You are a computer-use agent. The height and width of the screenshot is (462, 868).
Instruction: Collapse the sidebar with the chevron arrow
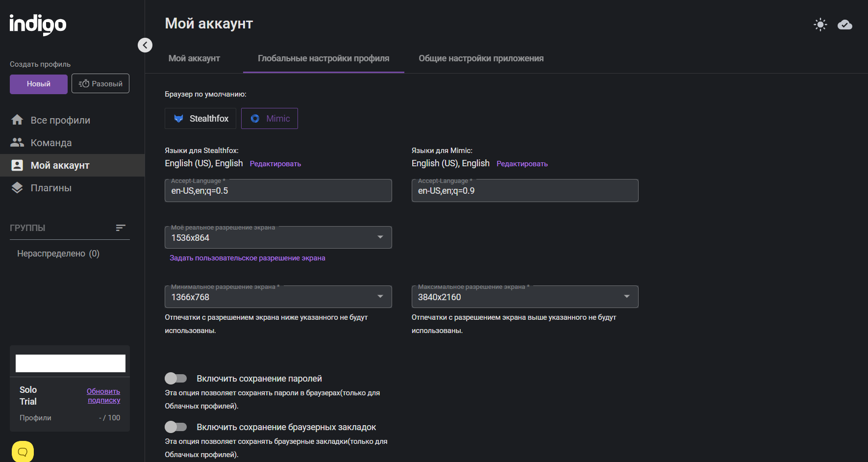pos(145,45)
